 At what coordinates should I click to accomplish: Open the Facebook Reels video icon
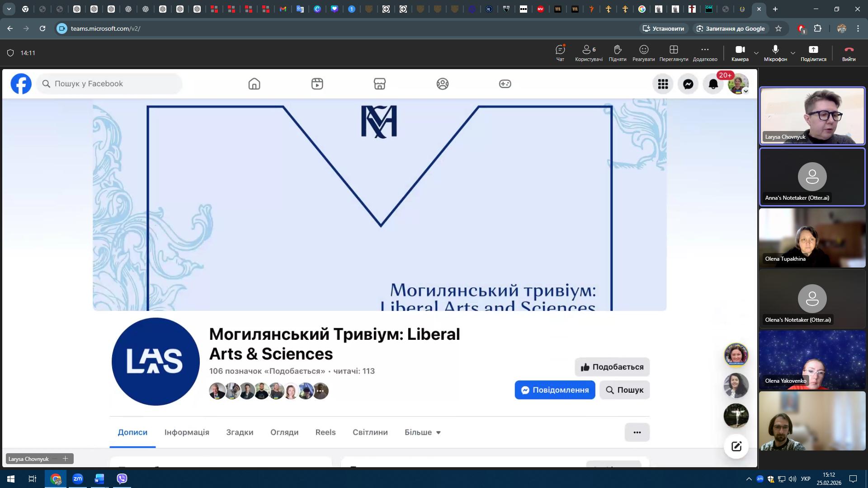[x=317, y=84]
